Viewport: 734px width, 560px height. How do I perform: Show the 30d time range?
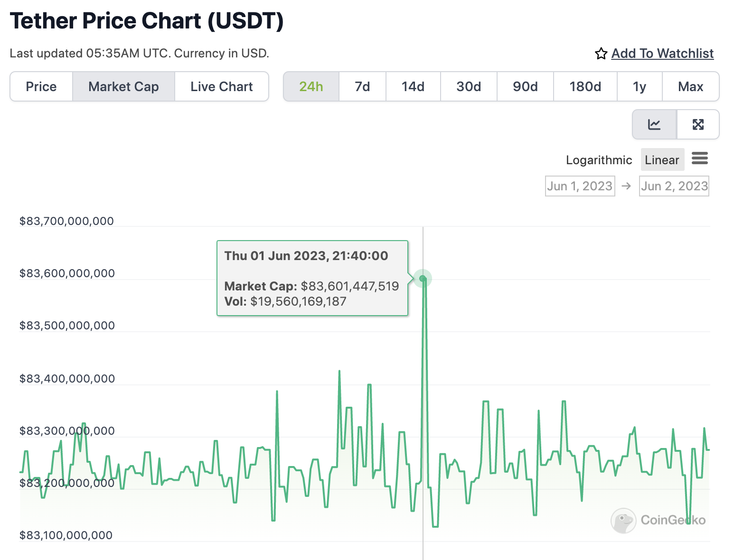(469, 86)
